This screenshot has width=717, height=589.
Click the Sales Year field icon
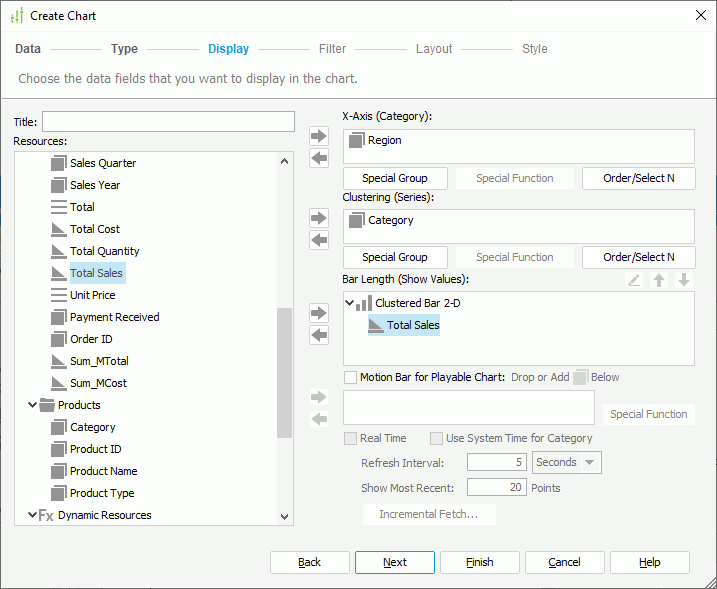[x=59, y=185]
